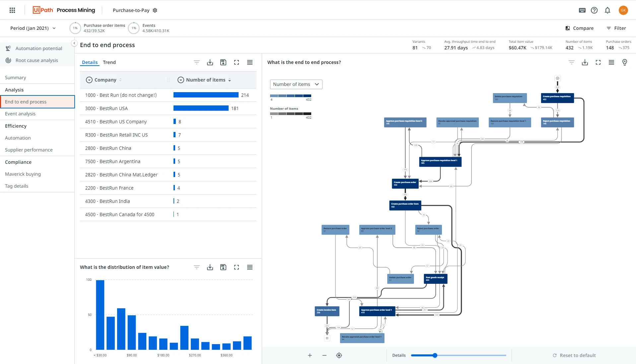This screenshot has width=636, height=364.
Task: Filter the end to end process graph
Action: tap(572, 62)
